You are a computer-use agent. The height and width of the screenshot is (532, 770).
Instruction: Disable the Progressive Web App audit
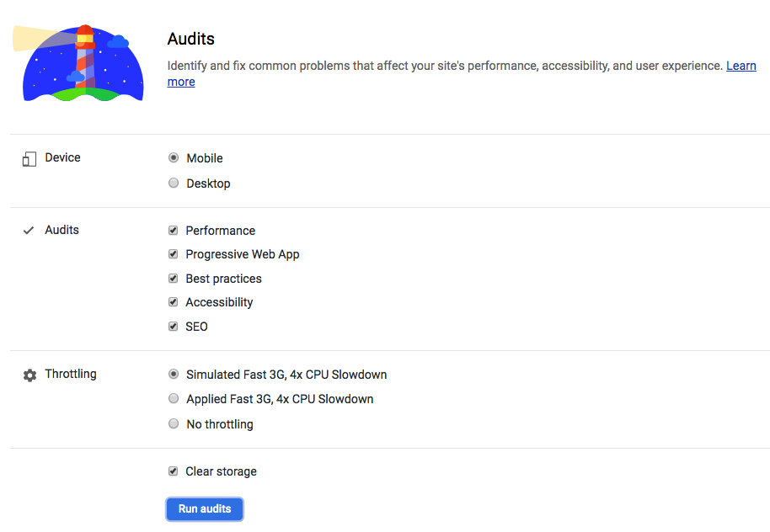(174, 254)
